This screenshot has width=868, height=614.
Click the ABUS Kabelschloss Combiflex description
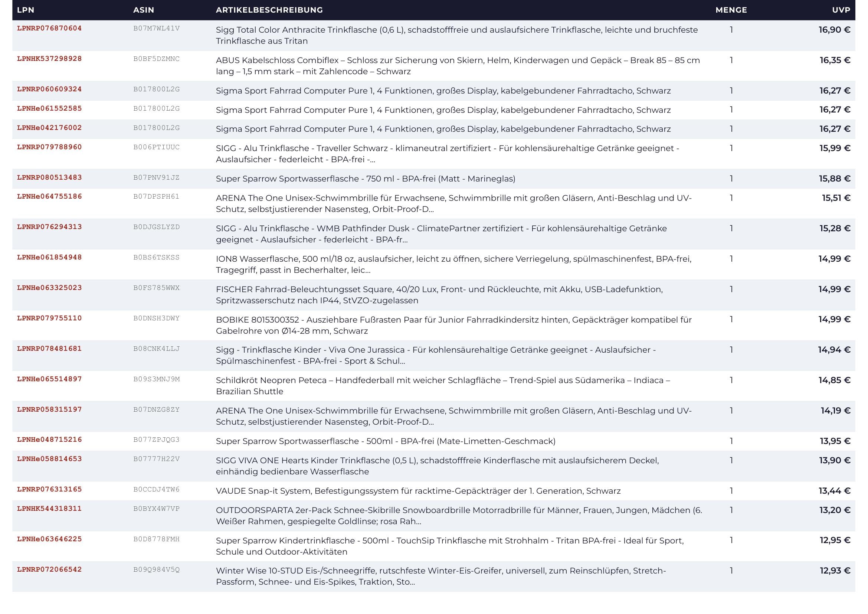[x=458, y=66]
